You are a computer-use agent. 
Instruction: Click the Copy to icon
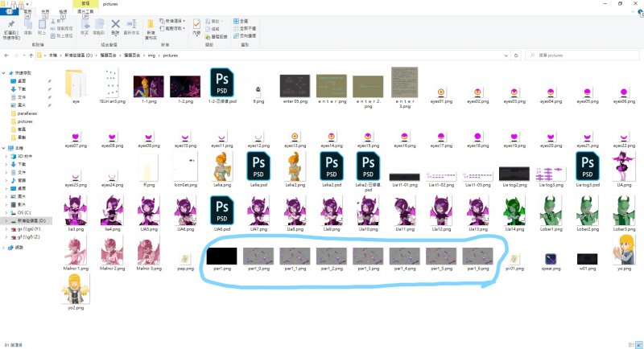99,25
